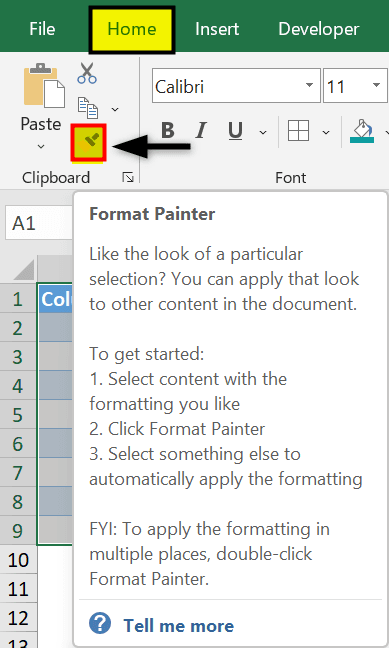Switch to the Insert tab
Screen dimensions: 389x648
(x=217, y=29)
